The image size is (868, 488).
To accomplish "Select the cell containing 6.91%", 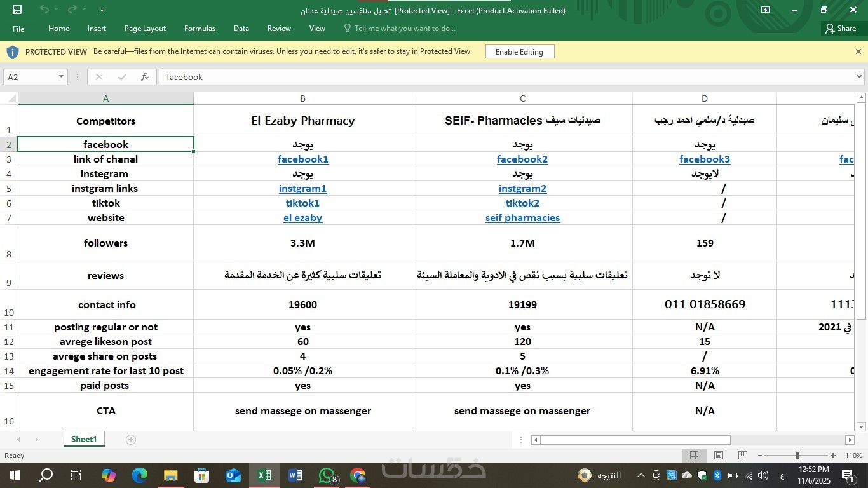I will 705,371.
